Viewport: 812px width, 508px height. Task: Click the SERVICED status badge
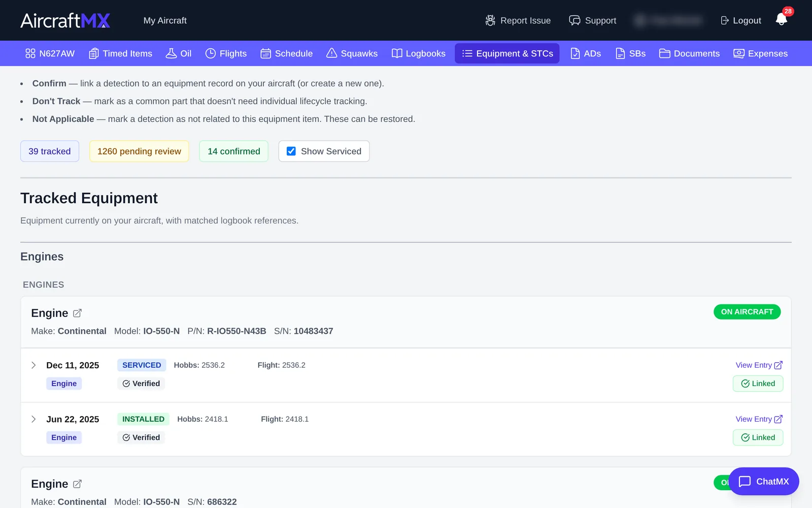click(142, 365)
